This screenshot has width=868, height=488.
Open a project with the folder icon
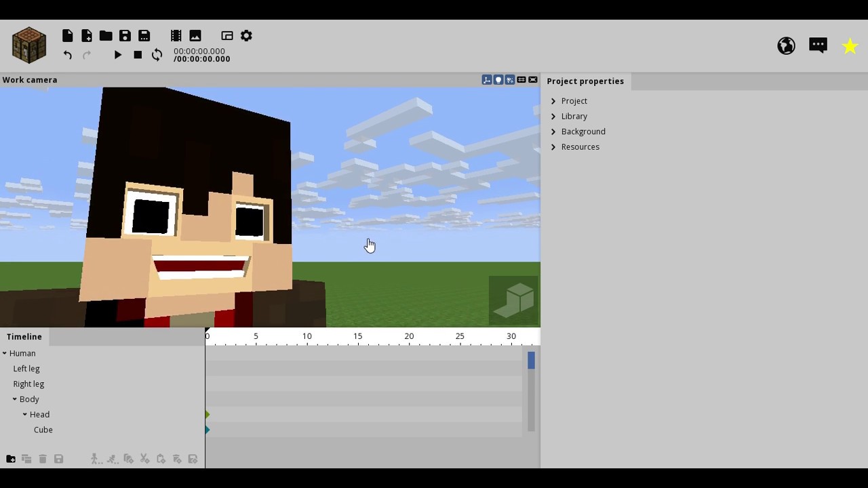click(106, 36)
